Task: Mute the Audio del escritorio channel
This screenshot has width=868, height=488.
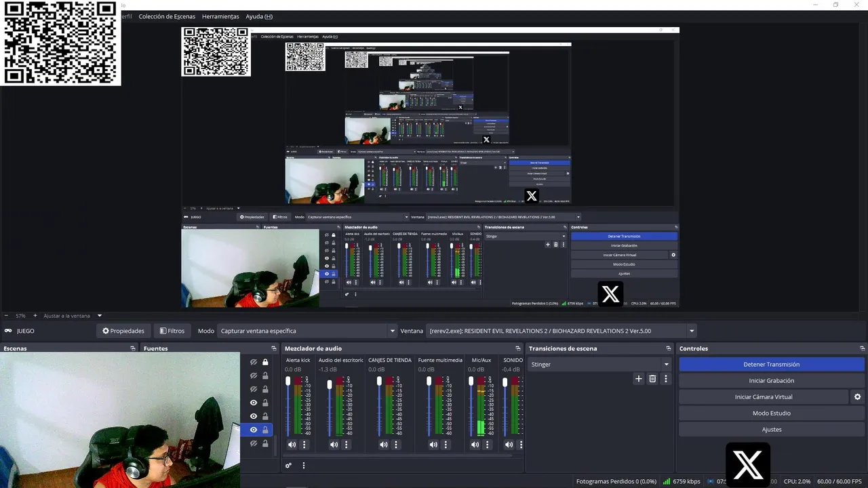Action: [x=334, y=445]
